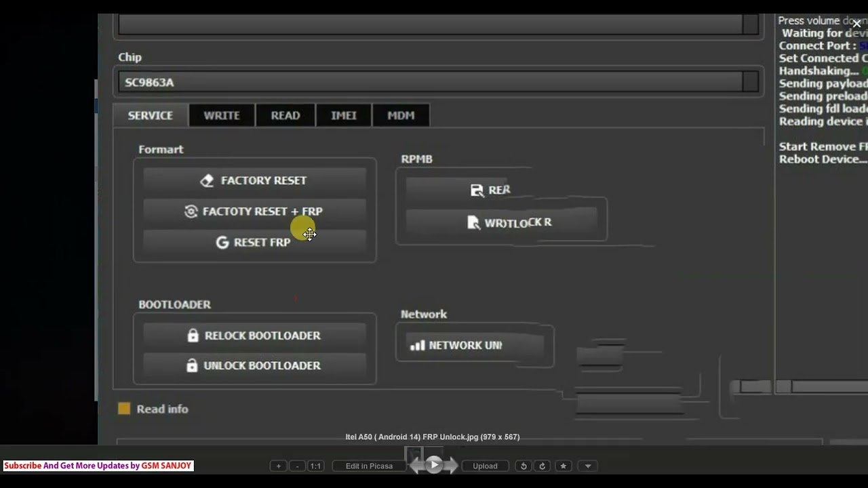Switch to the MDM tab
Screen dimensions: 868x488
401,115
